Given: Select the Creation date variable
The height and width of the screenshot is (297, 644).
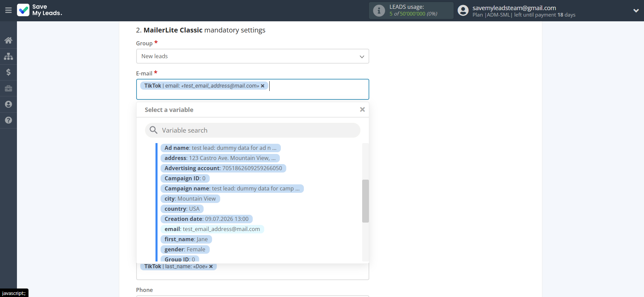Looking at the screenshot, I should pos(207,219).
